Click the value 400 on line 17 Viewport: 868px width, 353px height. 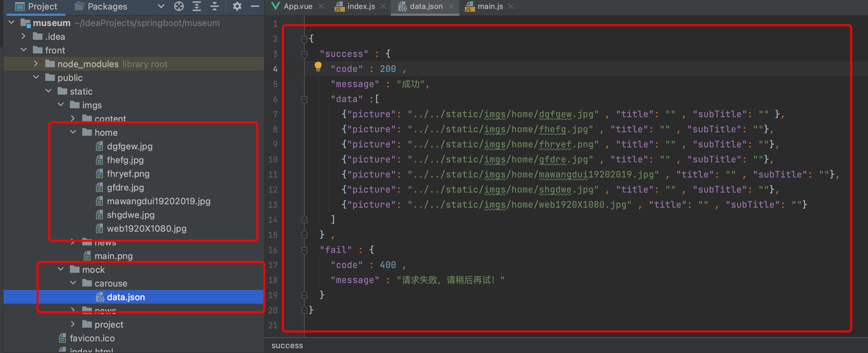tap(388, 265)
